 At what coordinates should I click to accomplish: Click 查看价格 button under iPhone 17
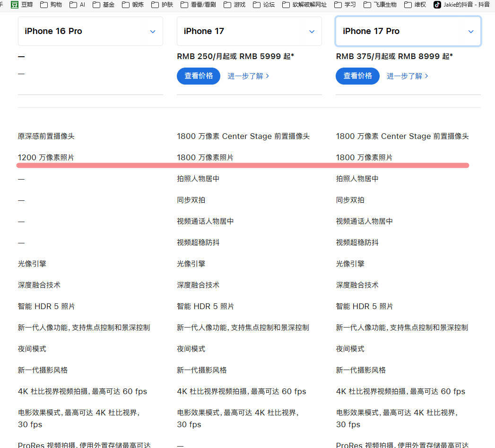(199, 76)
